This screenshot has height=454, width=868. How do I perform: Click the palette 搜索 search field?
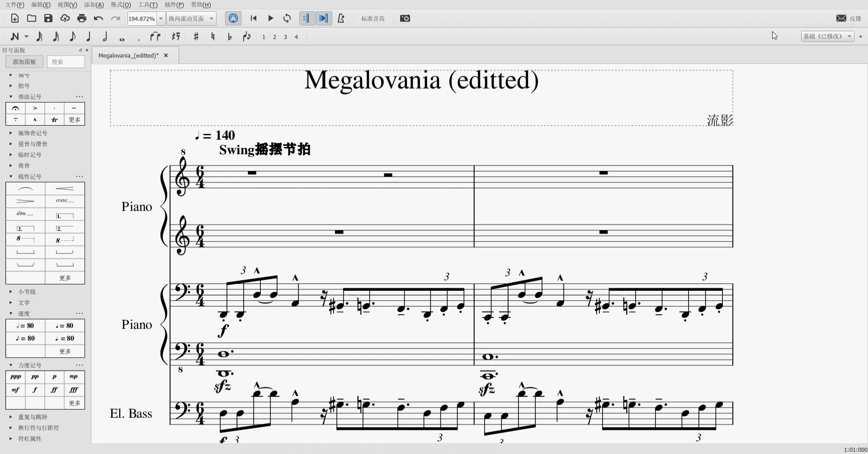(x=66, y=61)
